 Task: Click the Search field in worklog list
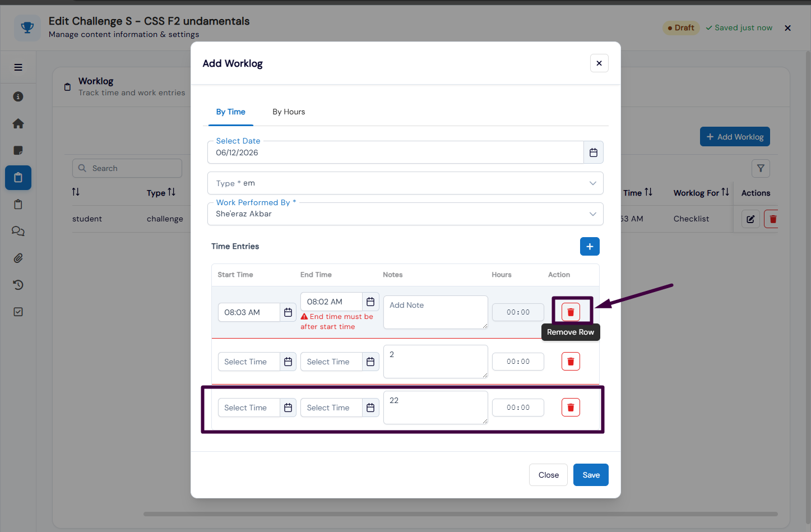[x=127, y=168]
